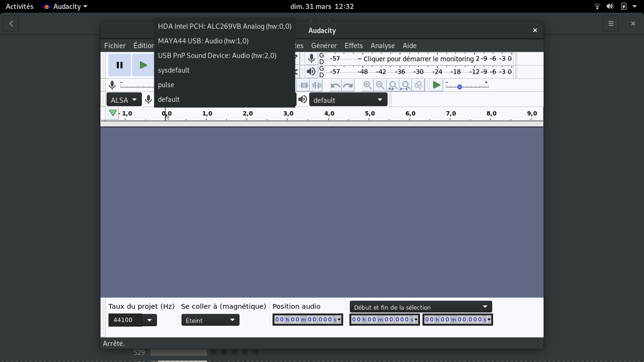This screenshot has width=644, height=362.
Task: Click the recording meter microphone icon
Action: coord(311,58)
